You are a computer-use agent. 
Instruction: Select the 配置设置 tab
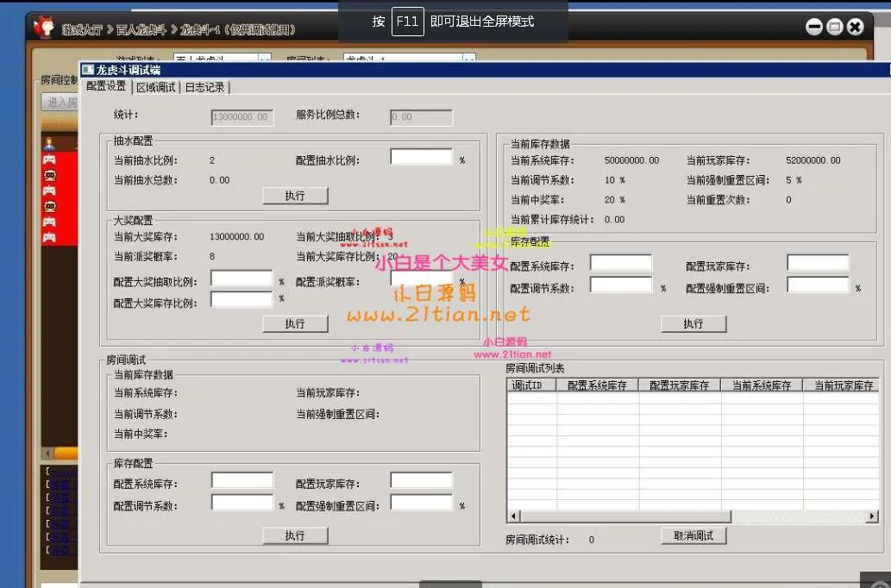pos(106,87)
